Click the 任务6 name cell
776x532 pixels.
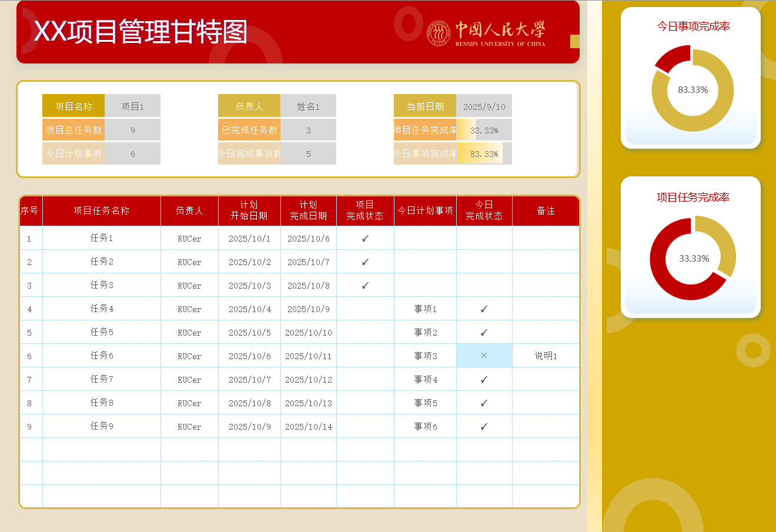pyautogui.click(x=102, y=356)
